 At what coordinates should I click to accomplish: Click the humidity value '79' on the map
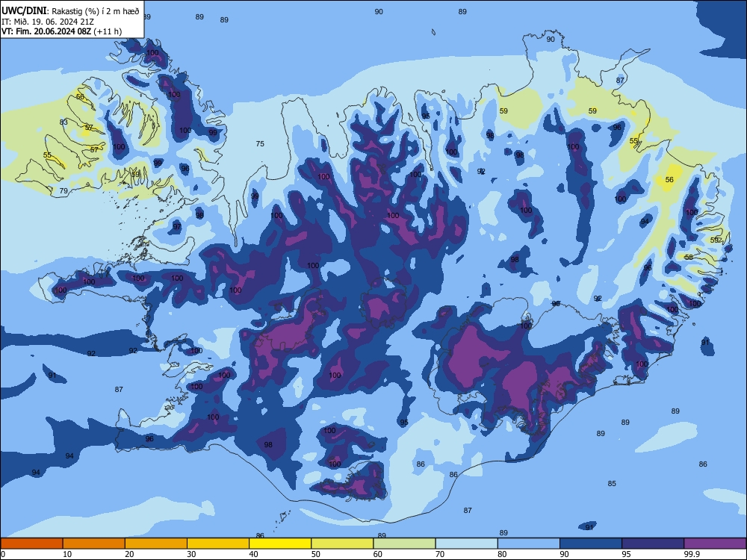63,191
